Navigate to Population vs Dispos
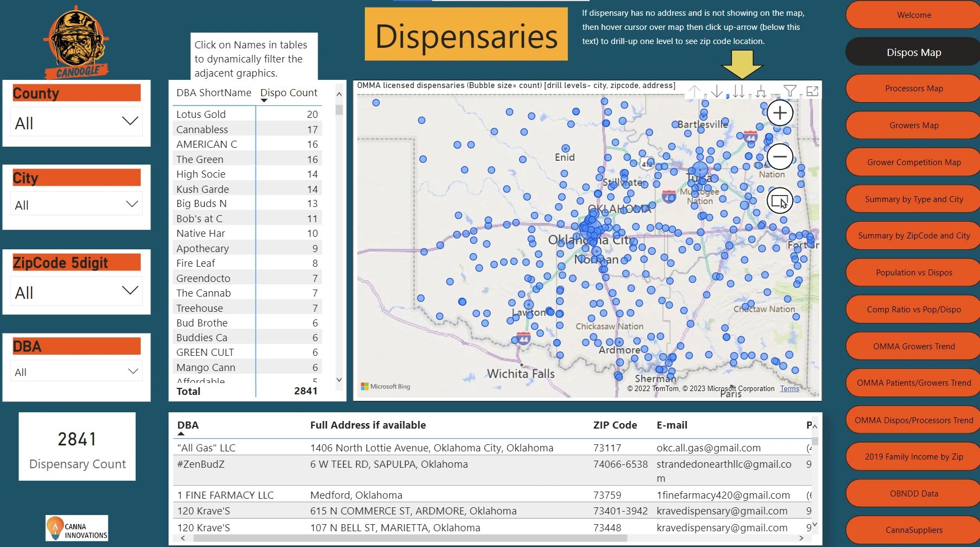980x547 pixels. pyautogui.click(x=913, y=273)
